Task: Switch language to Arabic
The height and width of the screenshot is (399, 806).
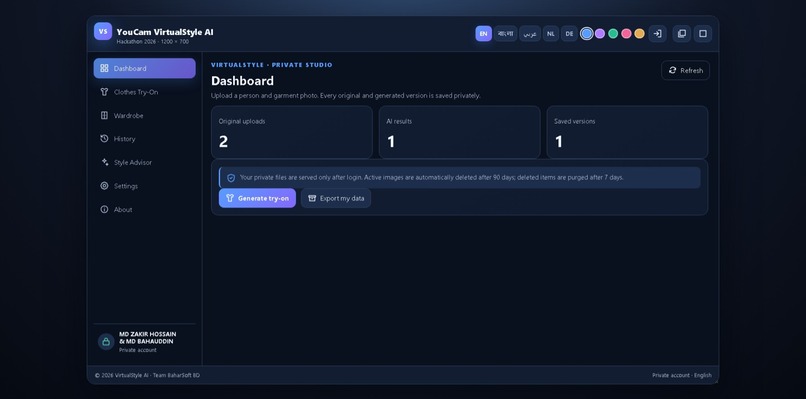Action: [530, 33]
